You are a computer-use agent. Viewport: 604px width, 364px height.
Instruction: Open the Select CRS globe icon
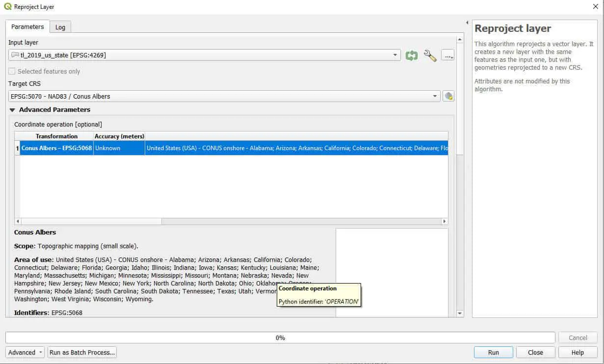(x=448, y=96)
